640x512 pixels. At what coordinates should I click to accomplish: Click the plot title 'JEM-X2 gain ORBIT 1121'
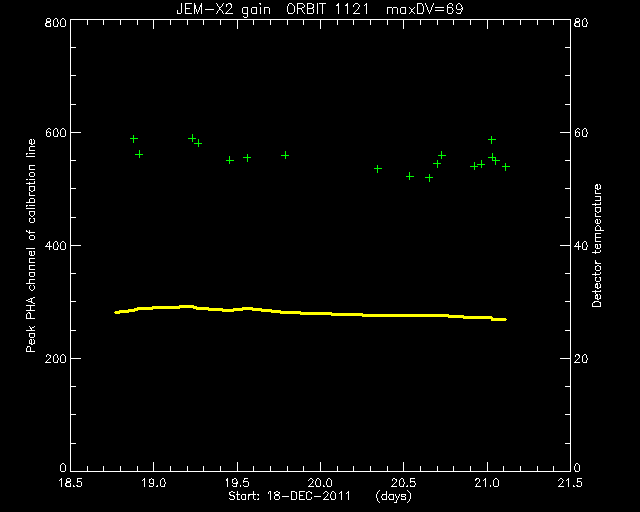click(273, 9)
